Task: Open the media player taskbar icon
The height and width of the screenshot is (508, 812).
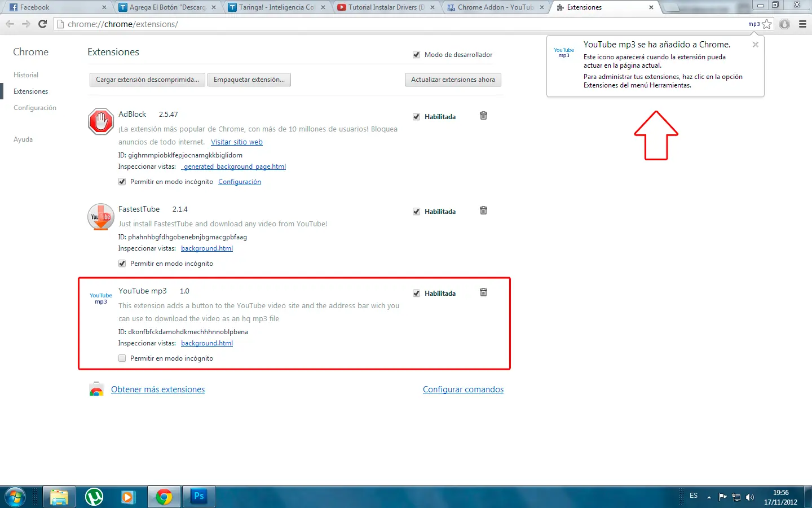Action: coord(129,497)
